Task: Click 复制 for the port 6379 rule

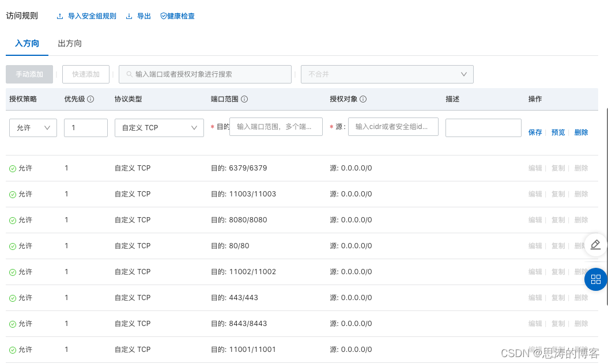Action: (x=558, y=168)
